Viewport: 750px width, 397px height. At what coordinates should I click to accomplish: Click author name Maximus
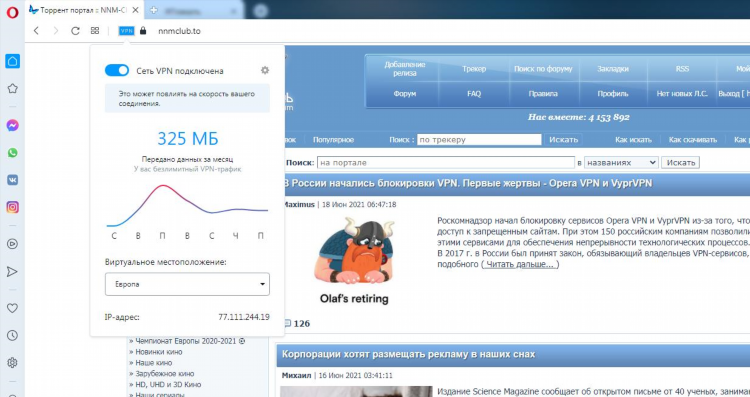(299, 204)
